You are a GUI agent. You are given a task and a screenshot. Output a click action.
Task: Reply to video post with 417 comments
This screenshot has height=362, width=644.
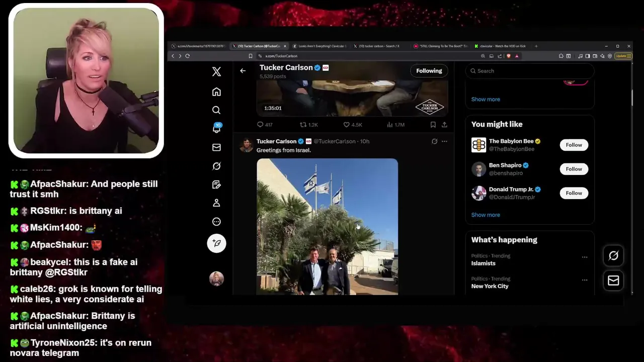[x=265, y=125]
